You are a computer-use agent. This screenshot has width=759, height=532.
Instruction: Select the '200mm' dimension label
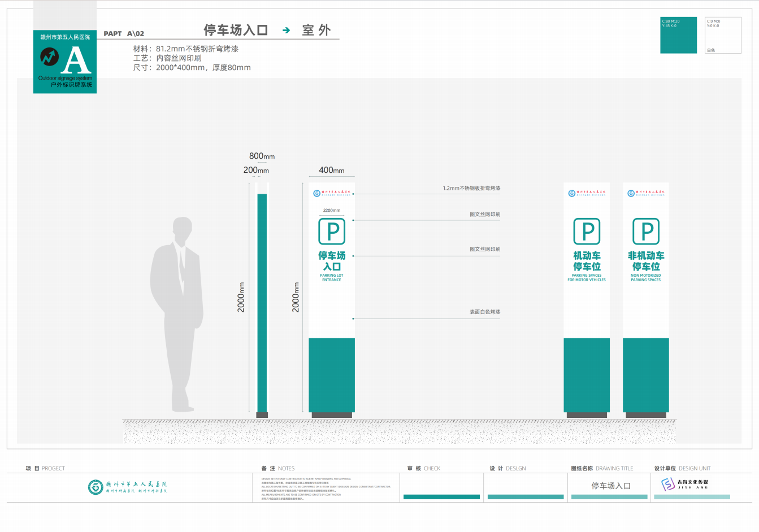click(x=256, y=170)
